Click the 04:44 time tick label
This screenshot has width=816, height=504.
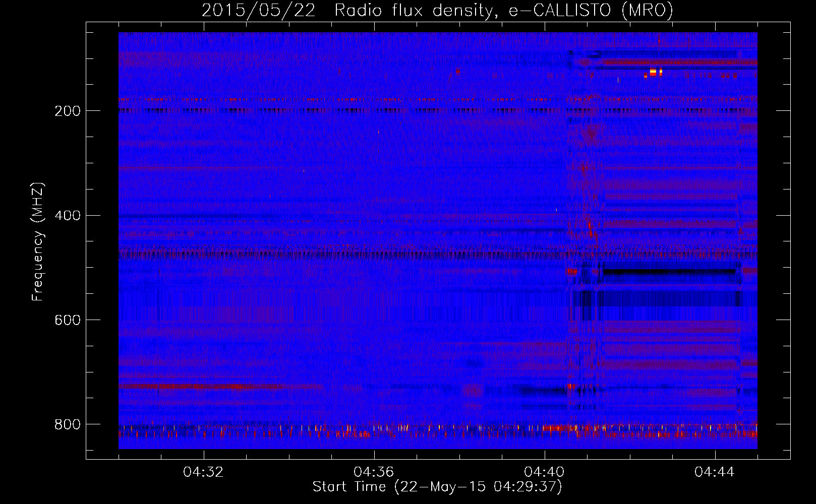pyautogui.click(x=715, y=472)
